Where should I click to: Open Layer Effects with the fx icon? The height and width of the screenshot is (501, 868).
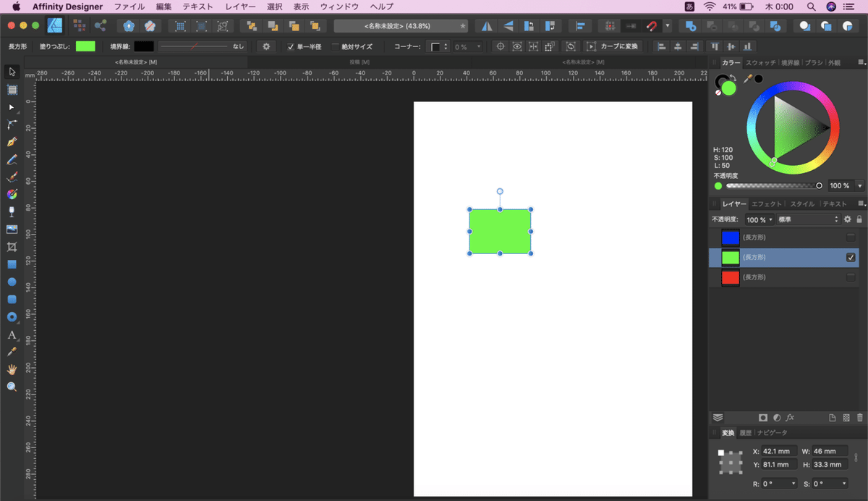tap(790, 418)
